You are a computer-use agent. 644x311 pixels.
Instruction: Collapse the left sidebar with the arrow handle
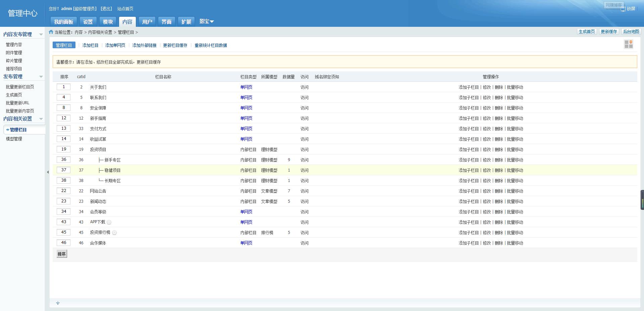pos(48,172)
